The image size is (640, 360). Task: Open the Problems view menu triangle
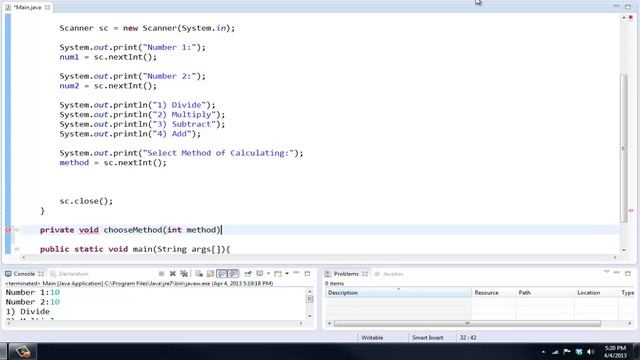coord(607,272)
